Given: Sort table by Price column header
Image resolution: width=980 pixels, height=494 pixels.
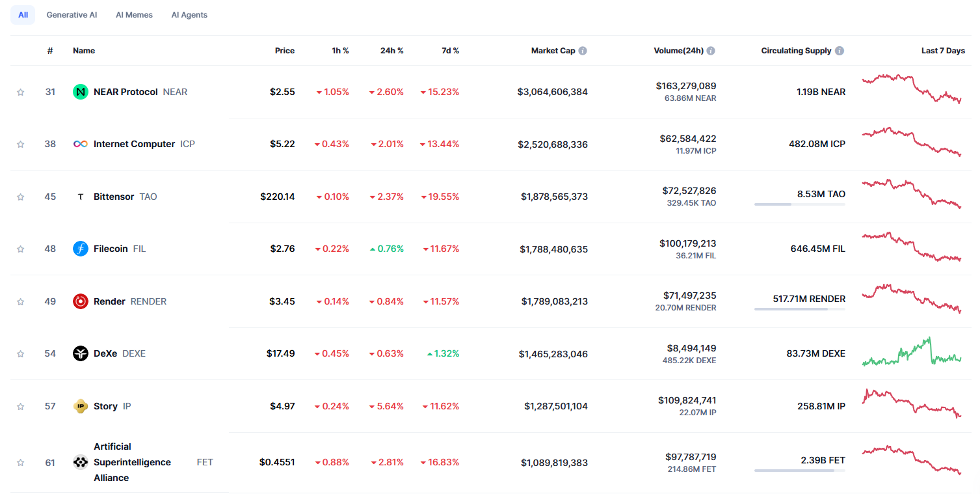Looking at the screenshot, I should click(285, 51).
